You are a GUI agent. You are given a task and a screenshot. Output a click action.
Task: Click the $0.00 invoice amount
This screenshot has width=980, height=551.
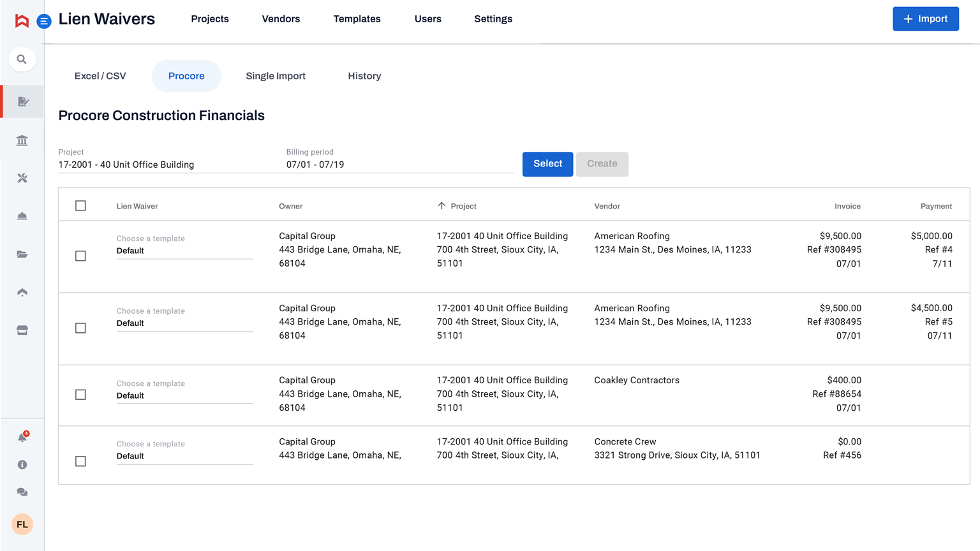point(850,441)
